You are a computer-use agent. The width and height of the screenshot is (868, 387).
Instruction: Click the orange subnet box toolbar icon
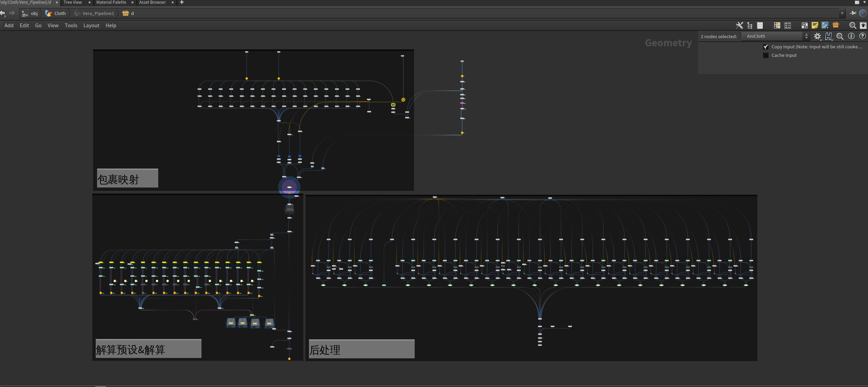point(835,25)
